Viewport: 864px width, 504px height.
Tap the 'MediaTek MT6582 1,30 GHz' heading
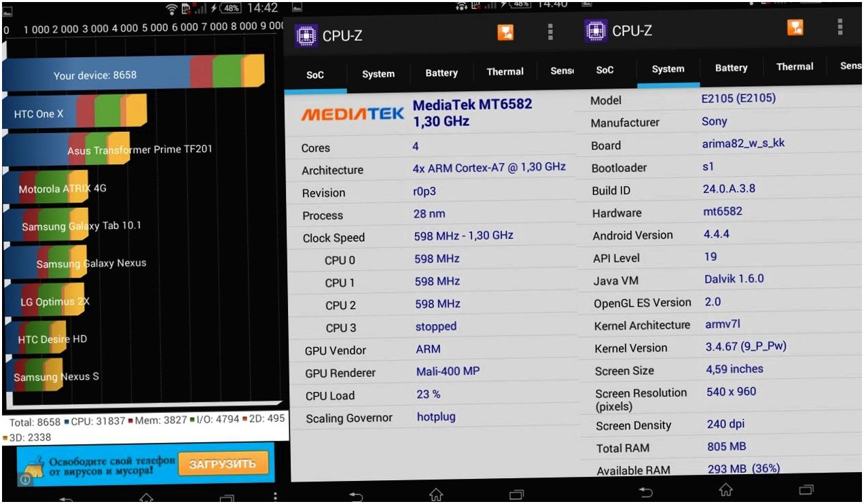pos(473,113)
